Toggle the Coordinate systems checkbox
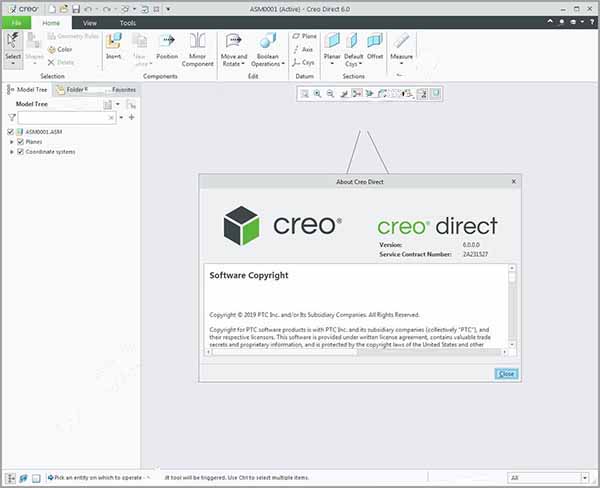 pos(21,152)
